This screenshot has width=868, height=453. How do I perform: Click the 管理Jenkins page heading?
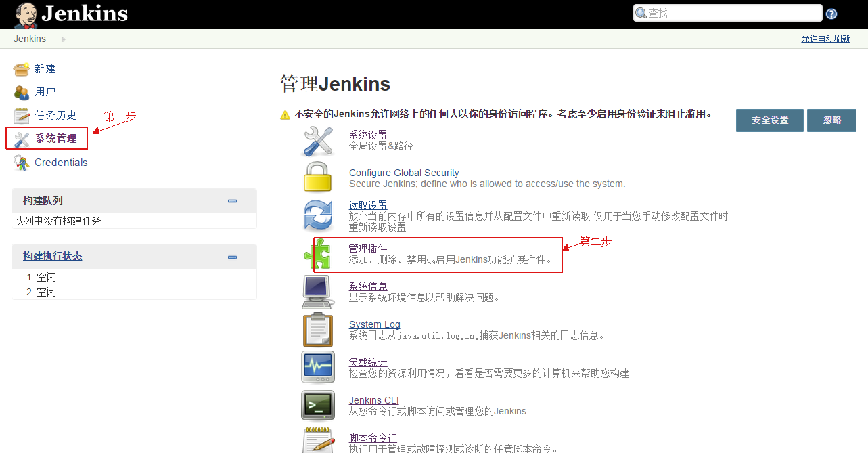click(x=335, y=84)
